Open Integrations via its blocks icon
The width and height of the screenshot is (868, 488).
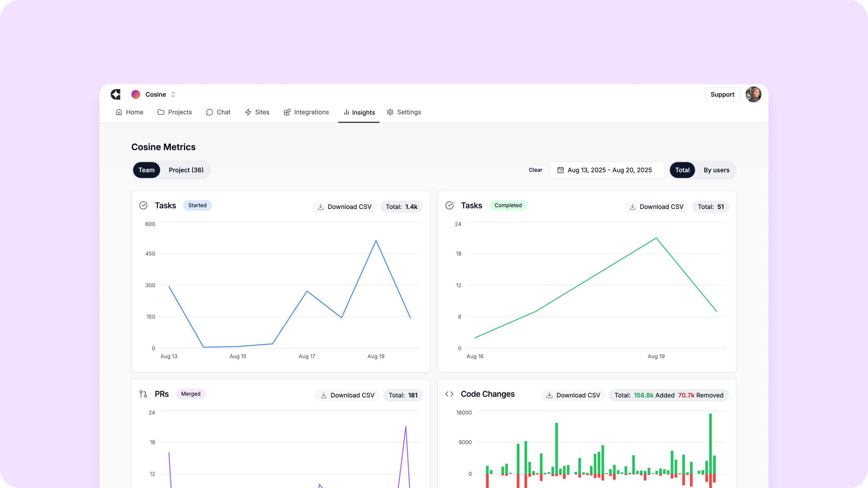click(x=287, y=112)
